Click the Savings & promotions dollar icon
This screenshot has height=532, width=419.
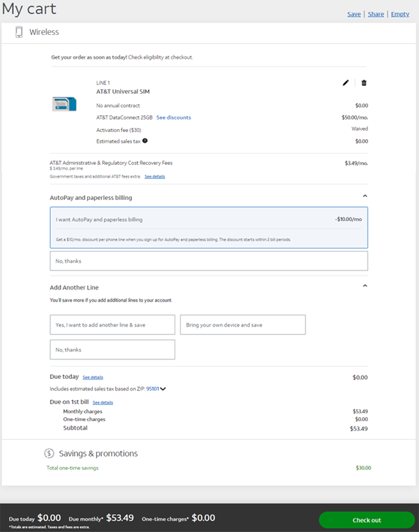(49, 453)
